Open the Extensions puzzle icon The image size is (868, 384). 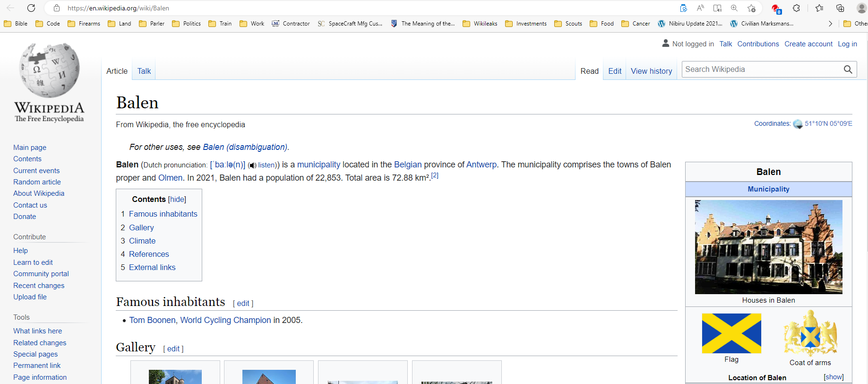click(x=796, y=8)
